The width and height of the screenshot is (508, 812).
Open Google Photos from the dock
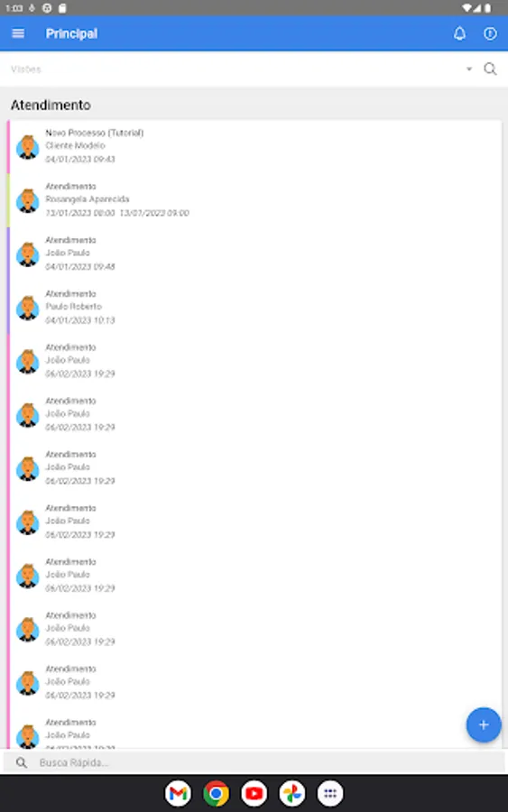point(292,793)
